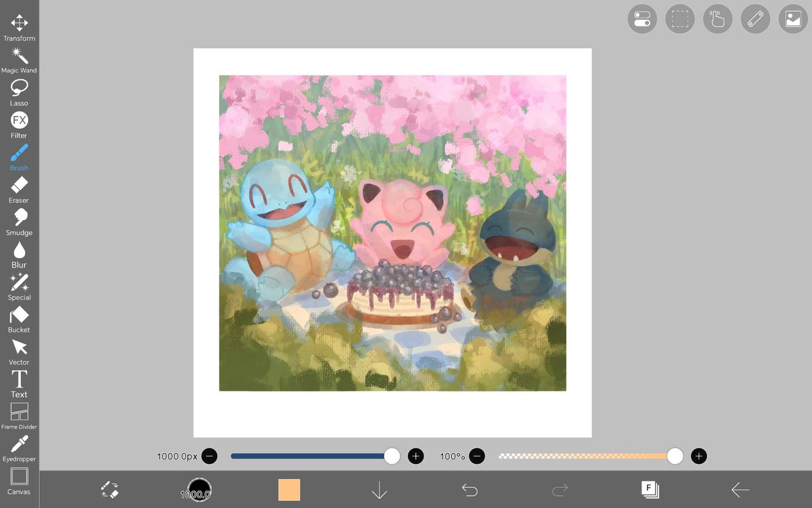This screenshot has width=812, height=508.
Task: Toggle the view settings switches button
Action: [642, 19]
